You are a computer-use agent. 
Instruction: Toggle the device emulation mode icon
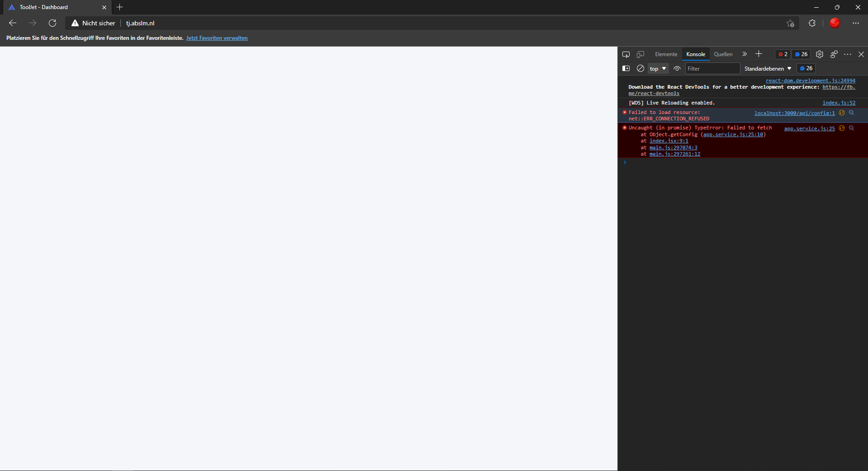coord(640,54)
